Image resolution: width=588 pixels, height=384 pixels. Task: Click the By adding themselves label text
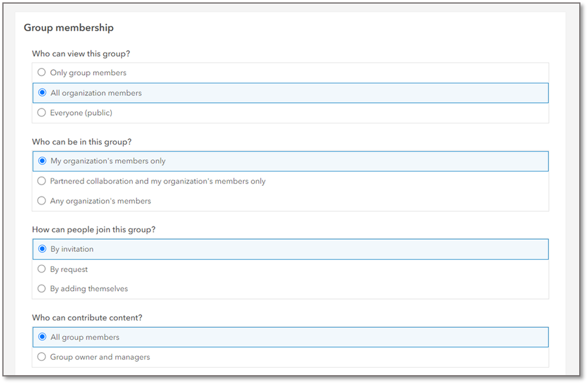point(87,288)
